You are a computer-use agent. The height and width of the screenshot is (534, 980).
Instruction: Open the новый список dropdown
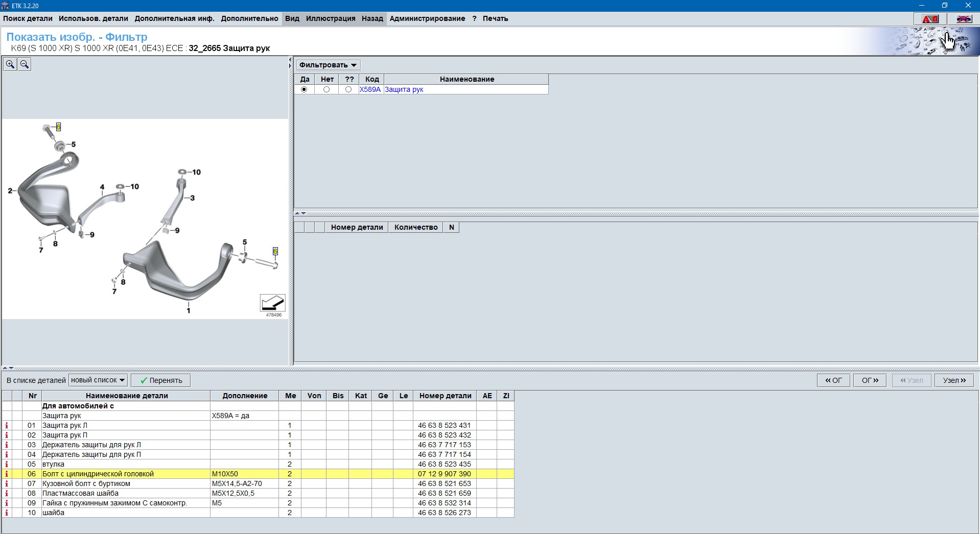pyautogui.click(x=98, y=380)
